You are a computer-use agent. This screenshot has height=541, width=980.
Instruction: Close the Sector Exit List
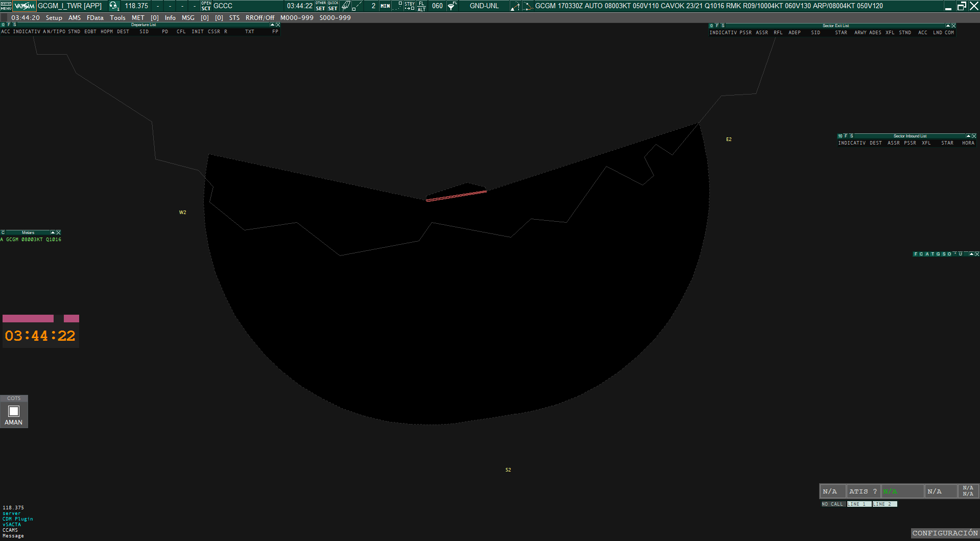pos(953,26)
